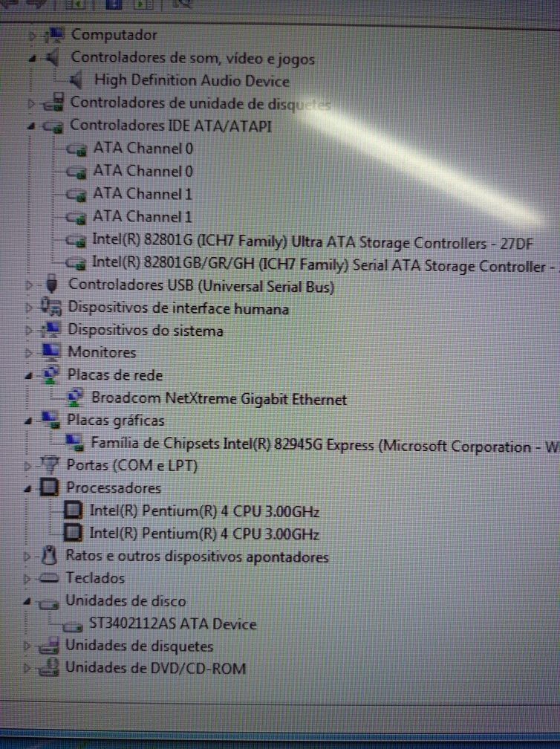Click the speaker icon of Controladores de som
This screenshot has width=560, height=749.
pyautogui.click(x=53, y=58)
